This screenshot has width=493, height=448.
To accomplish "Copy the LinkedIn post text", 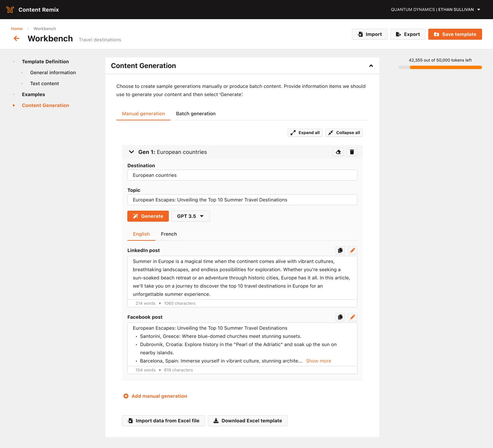I will tap(340, 250).
